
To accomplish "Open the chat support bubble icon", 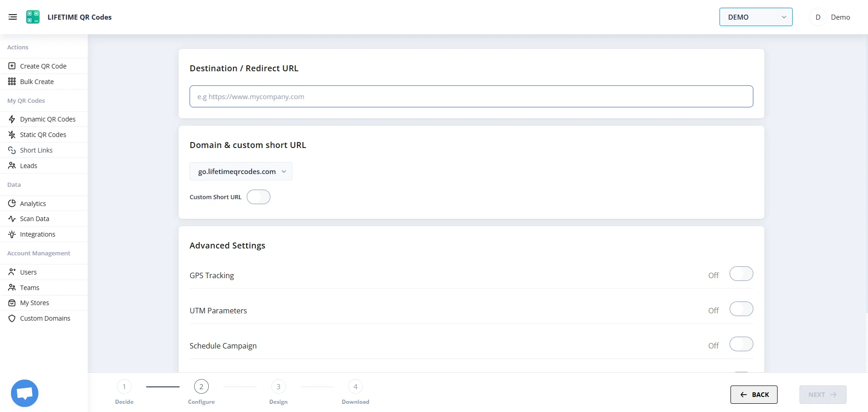I will 25,393.
